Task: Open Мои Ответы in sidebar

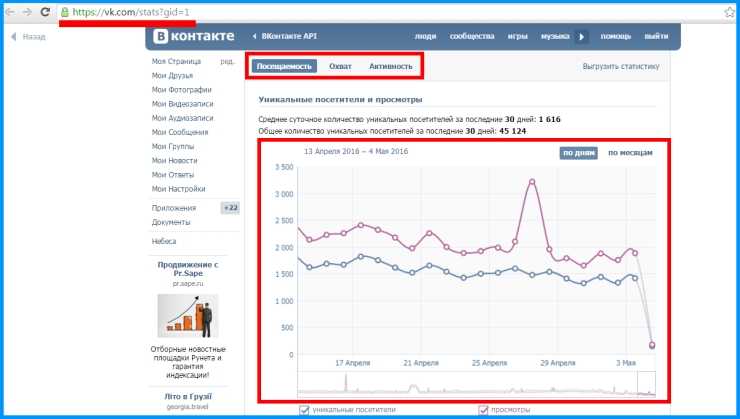Action: pos(173,175)
